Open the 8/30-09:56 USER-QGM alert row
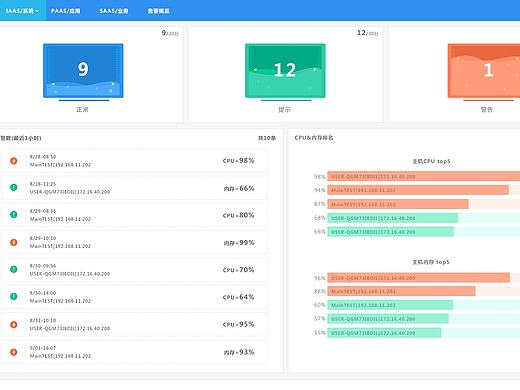 coord(134,270)
